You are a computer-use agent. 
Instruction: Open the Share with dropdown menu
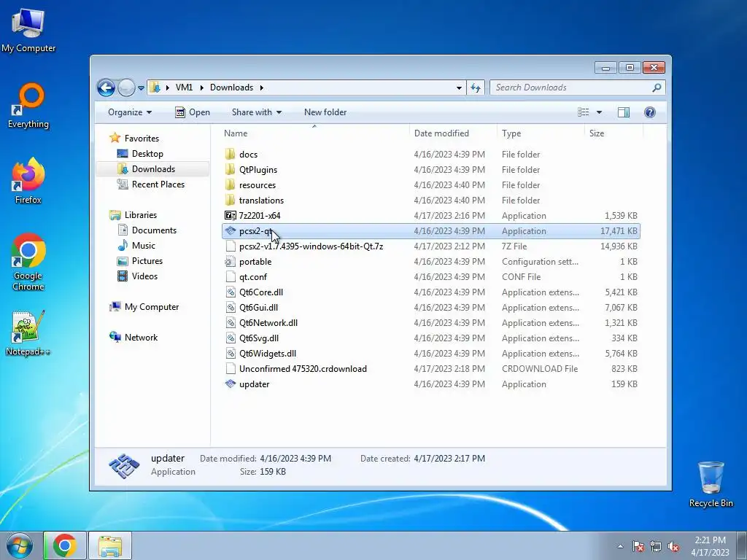(256, 112)
